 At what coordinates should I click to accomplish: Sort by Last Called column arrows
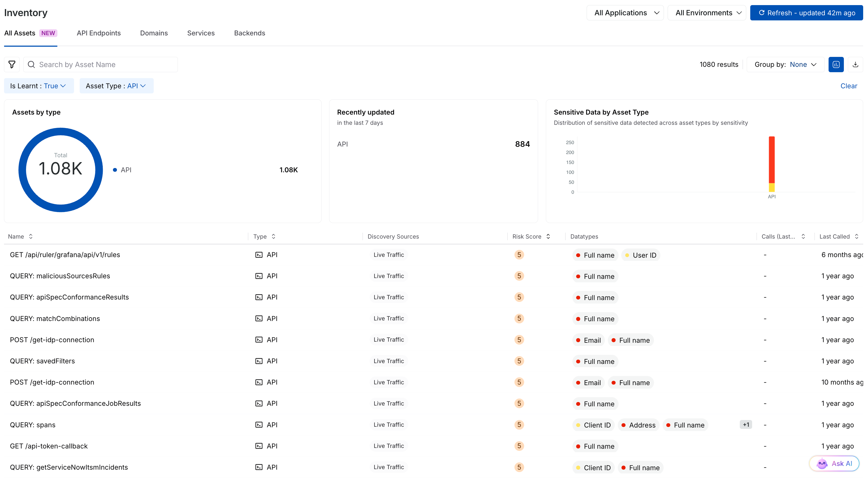click(x=856, y=236)
